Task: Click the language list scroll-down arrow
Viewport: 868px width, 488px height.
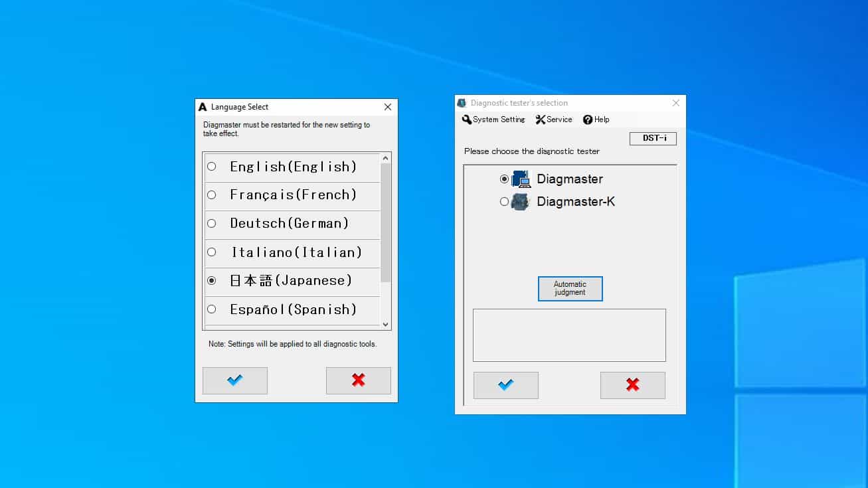Action: pyautogui.click(x=386, y=324)
